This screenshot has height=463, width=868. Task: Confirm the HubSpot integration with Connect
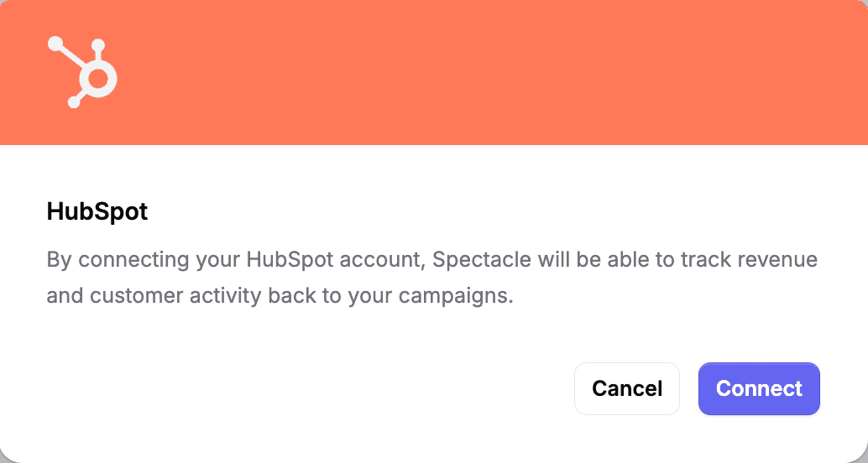pos(759,388)
